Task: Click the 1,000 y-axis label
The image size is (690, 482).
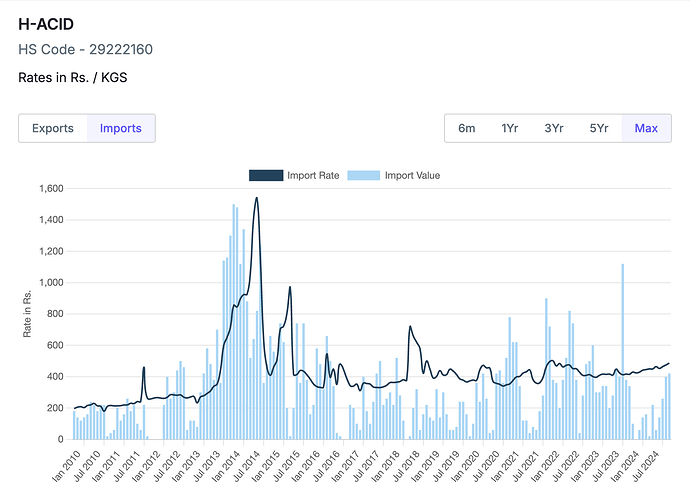Action: pyautogui.click(x=51, y=283)
